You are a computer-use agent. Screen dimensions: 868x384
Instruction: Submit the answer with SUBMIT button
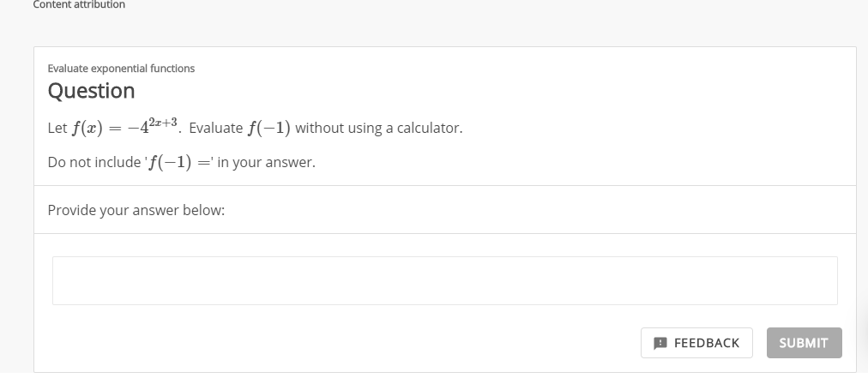[x=804, y=343]
